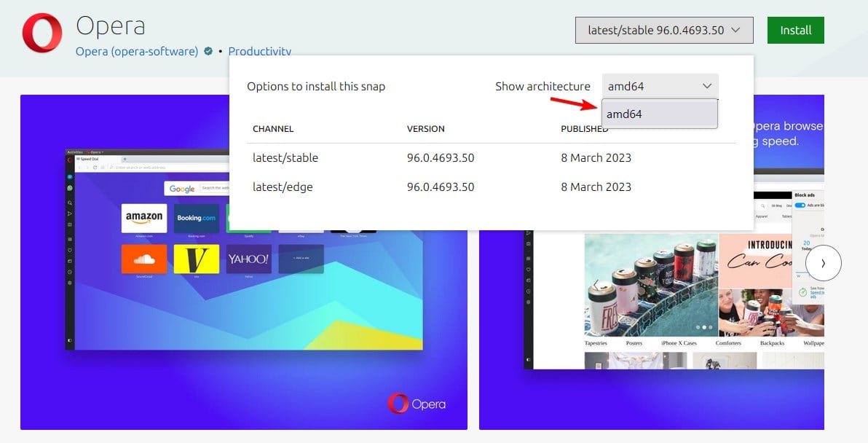This screenshot has height=443, width=868.
Task: Click 8 March 2023 in the latest/edge row
Action: (596, 187)
